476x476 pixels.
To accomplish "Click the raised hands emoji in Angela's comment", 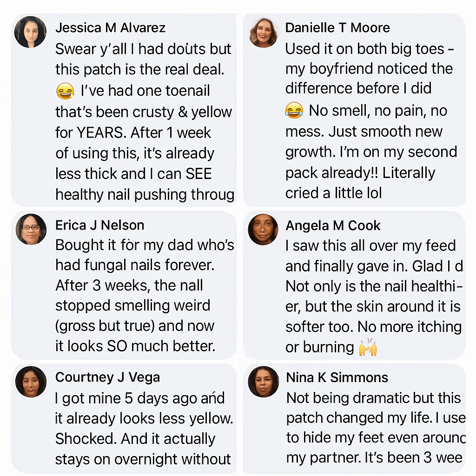I will click(x=367, y=347).
